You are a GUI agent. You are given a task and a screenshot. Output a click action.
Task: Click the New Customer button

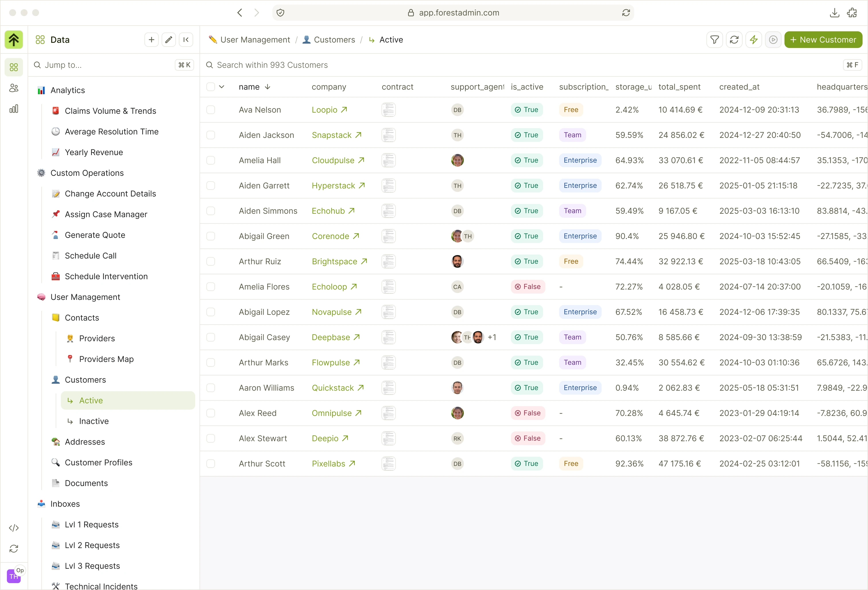(823, 40)
